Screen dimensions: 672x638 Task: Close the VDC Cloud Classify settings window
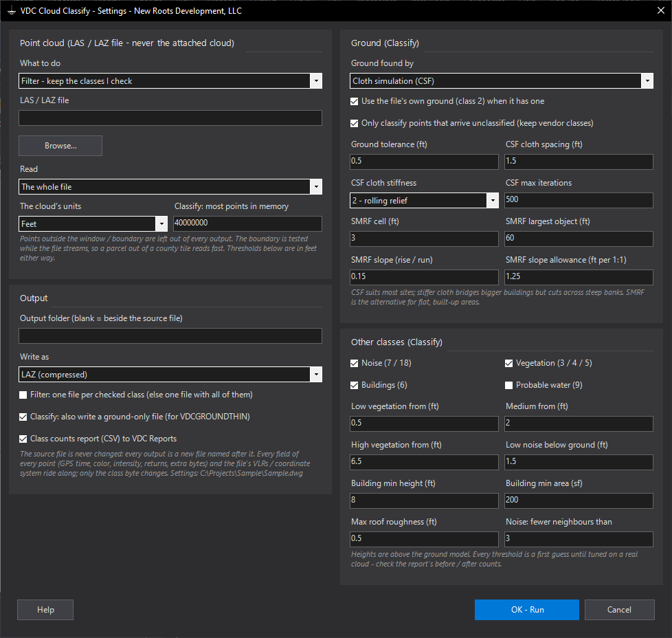[x=661, y=11]
